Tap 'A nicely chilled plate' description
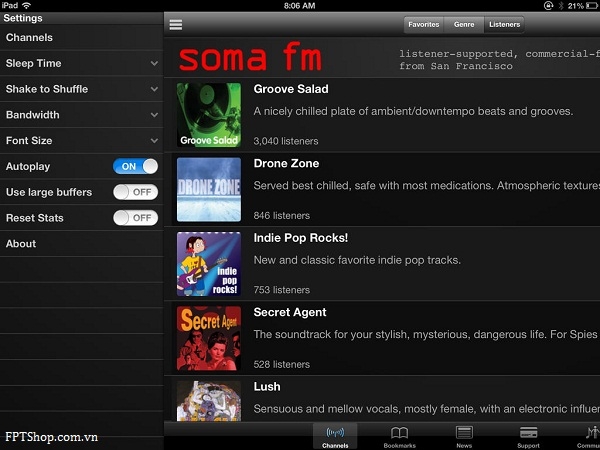Image resolution: width=600 pixels, height=450 pixels. point(413,111)
